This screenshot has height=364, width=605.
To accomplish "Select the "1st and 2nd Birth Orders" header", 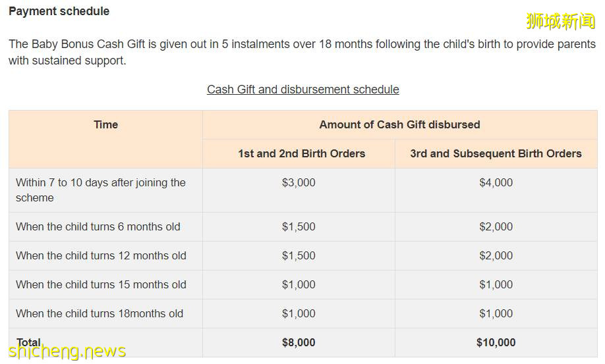I will (301, 153).
